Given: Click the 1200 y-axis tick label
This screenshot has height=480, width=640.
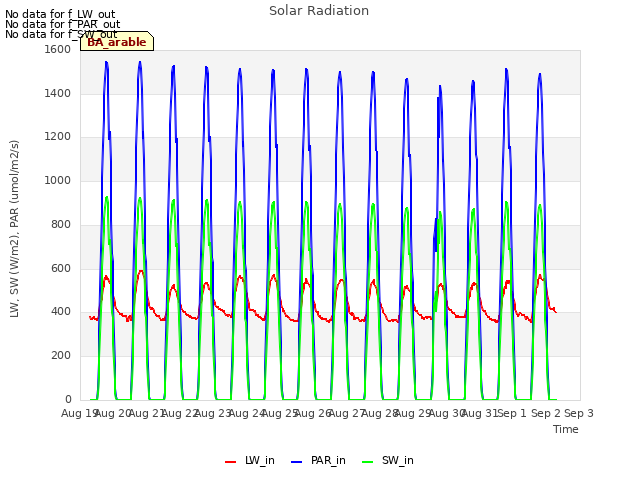Looking at the screenshot, I should tap(58, 137).
